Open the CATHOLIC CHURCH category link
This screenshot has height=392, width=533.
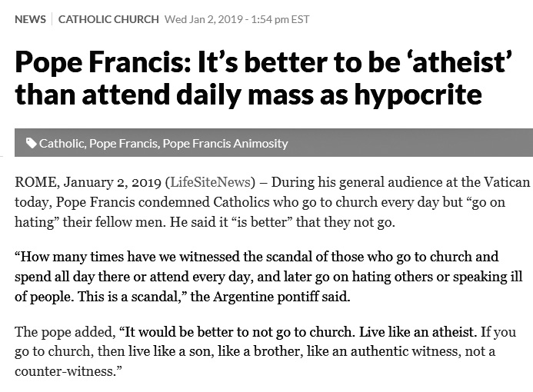click(x=108, y=19)
